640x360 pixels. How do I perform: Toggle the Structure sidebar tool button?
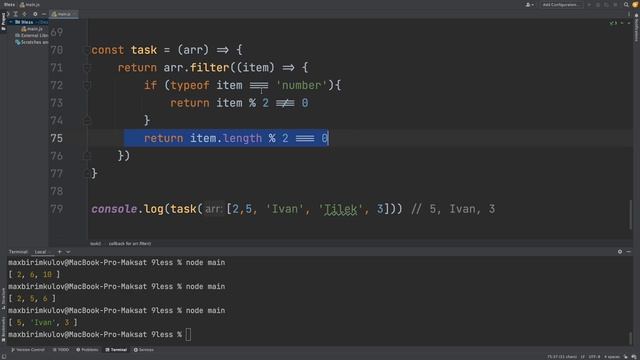(3, 299)
